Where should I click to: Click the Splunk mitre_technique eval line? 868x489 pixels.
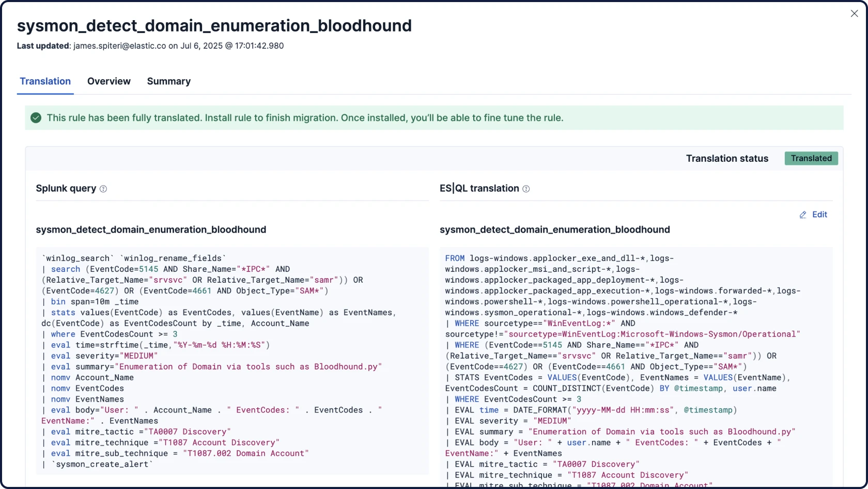(x=161, y=443)
